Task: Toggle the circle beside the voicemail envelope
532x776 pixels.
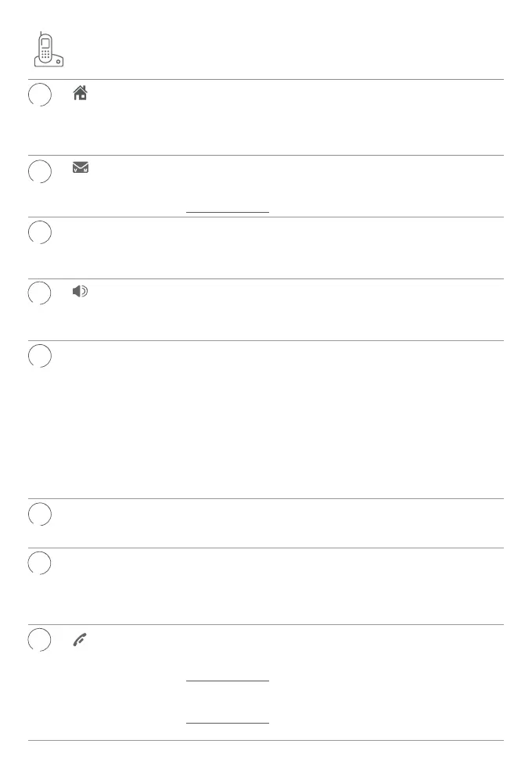Action: (x=40, y=171)
